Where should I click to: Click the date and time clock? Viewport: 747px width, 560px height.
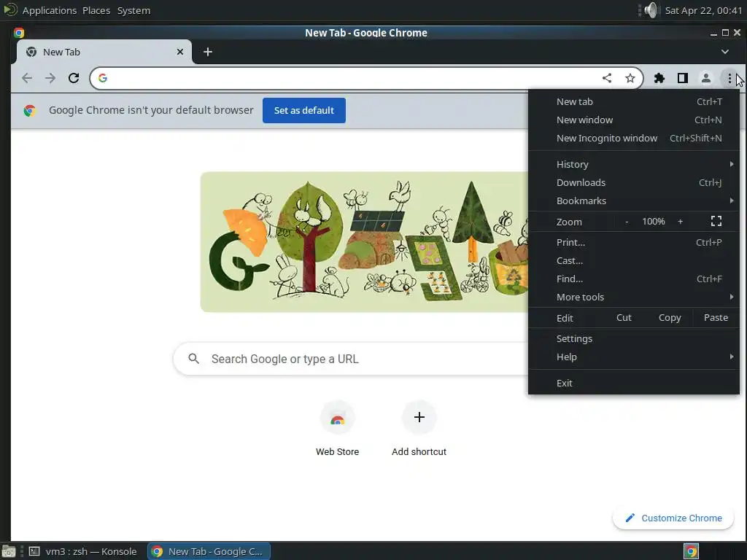click(703, 10)
